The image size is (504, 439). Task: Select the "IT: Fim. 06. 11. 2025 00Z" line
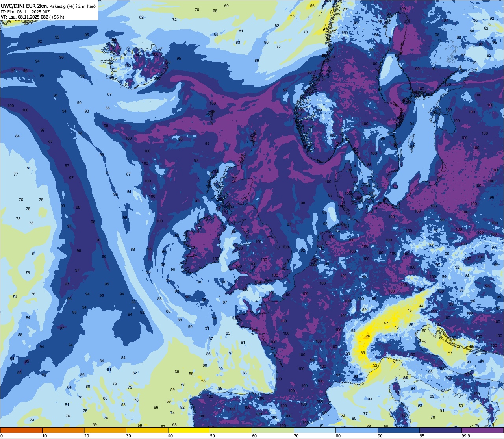(x=25, y=12)
